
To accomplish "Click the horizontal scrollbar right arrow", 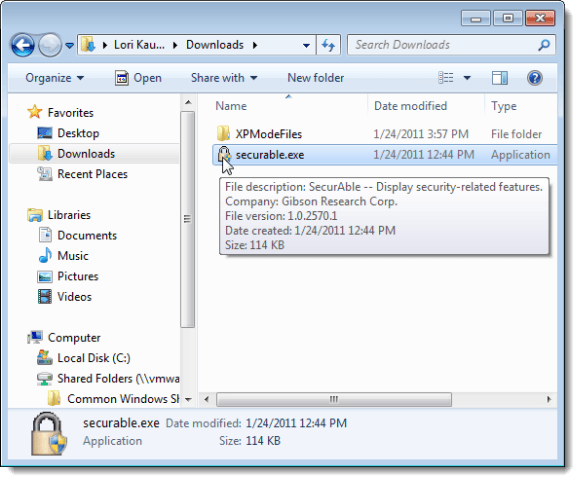I will pyautogui.click(x=549, y=400).
